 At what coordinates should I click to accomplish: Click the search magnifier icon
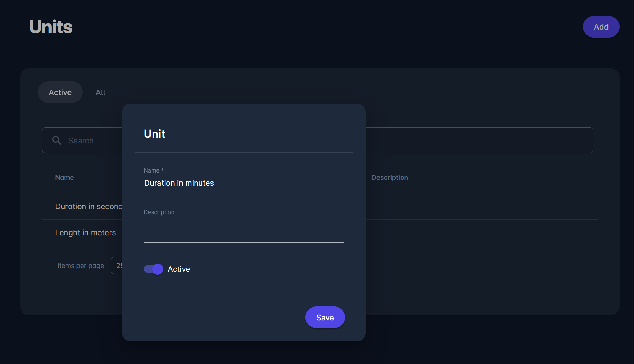[x=56, y=141]
